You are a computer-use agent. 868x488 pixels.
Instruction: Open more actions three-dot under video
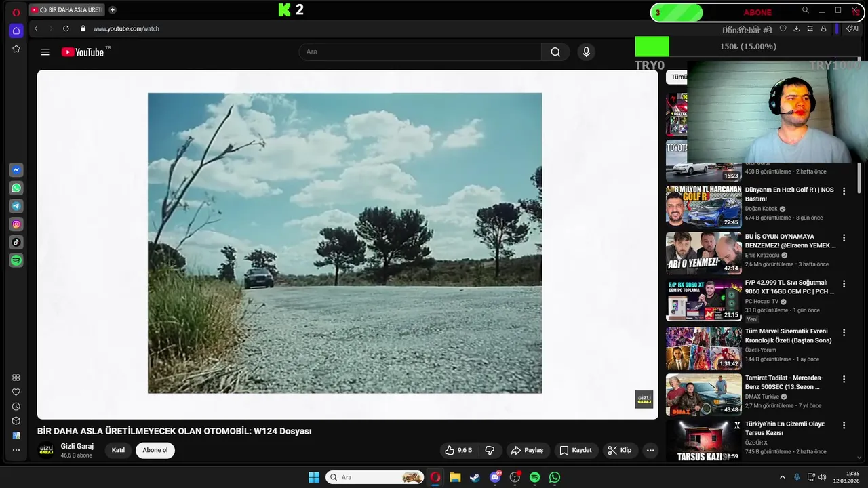coord(650,450)
